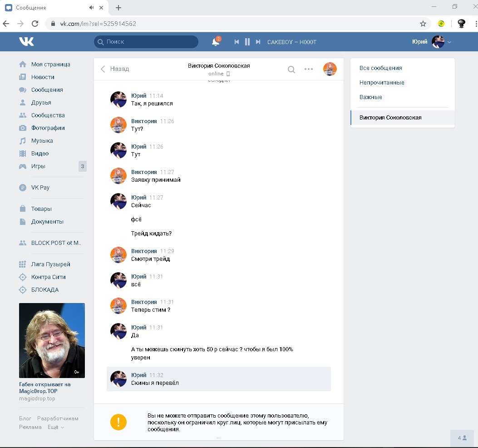478x448 pixels.
Task: Open Моя страница from sidebar
Action: pos(50,65)
